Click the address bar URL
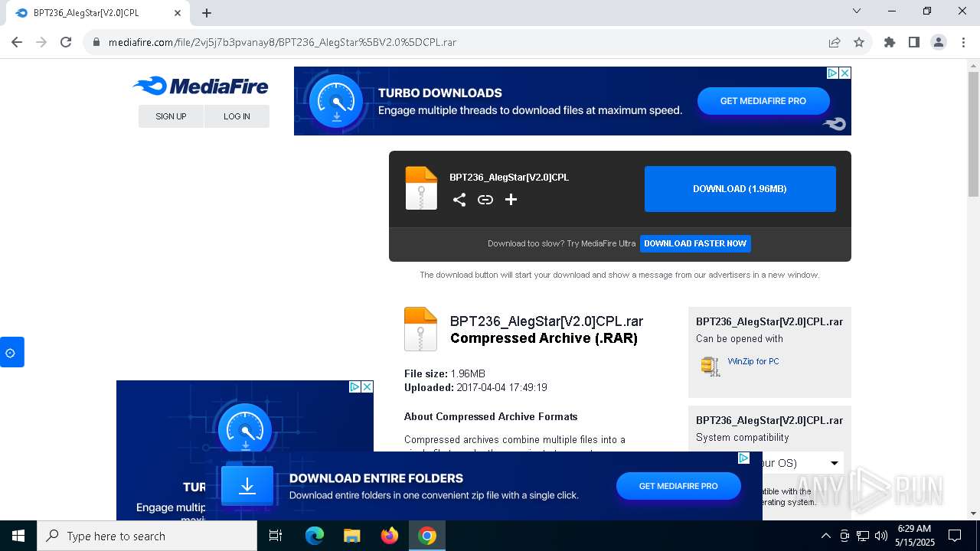 (x=282, y=42)
